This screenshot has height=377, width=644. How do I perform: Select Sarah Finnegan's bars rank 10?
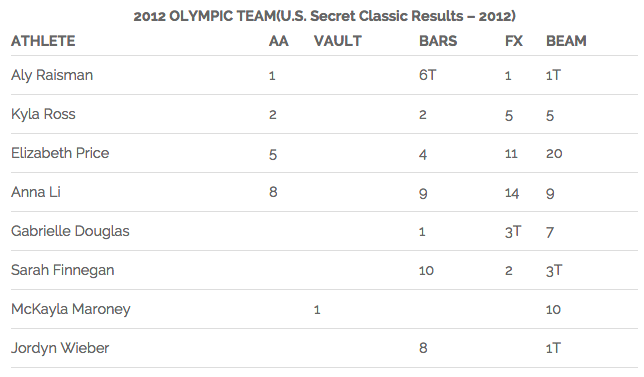click(x=426, y=271)
